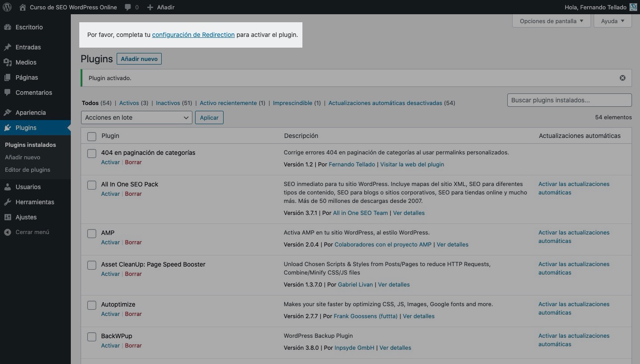The image size is (640, 364).
Task: Filter plugins by Inactivos
Action: [x=168, y=103]
